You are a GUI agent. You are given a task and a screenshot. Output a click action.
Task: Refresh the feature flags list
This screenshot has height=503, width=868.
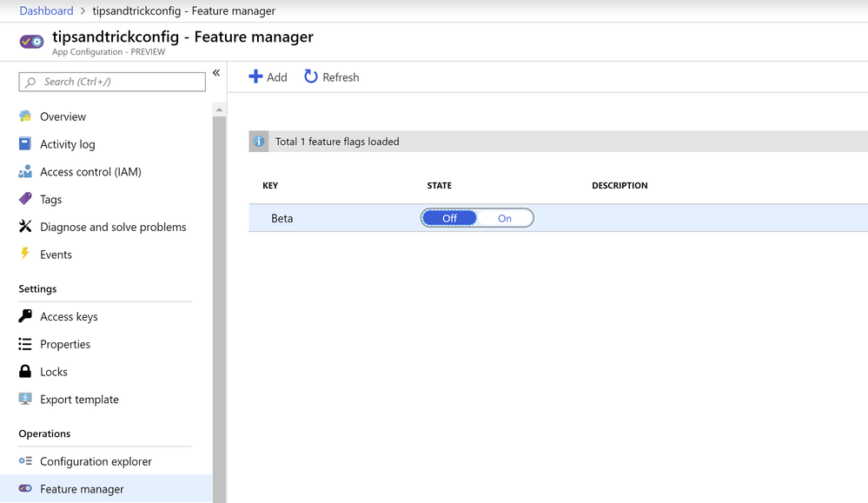click(331, 77)
